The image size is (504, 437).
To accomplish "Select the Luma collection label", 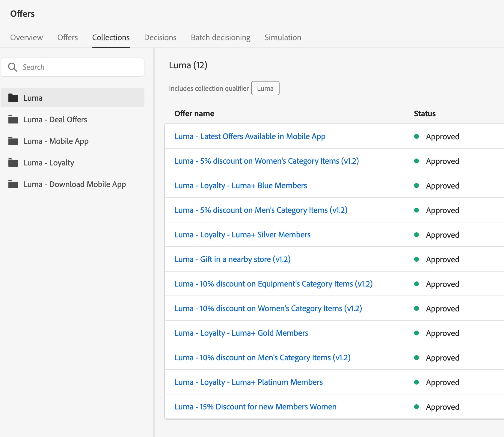I will pos(33,98).
